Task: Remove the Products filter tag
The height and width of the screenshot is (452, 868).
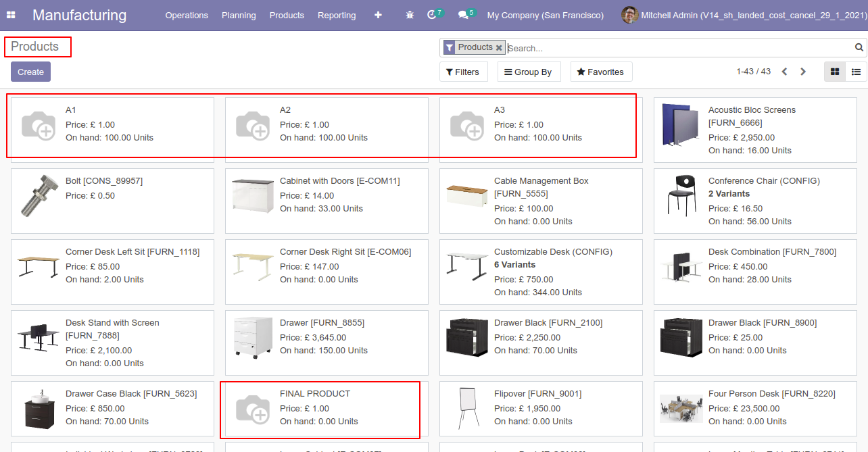Action: [x=499, y=48]
